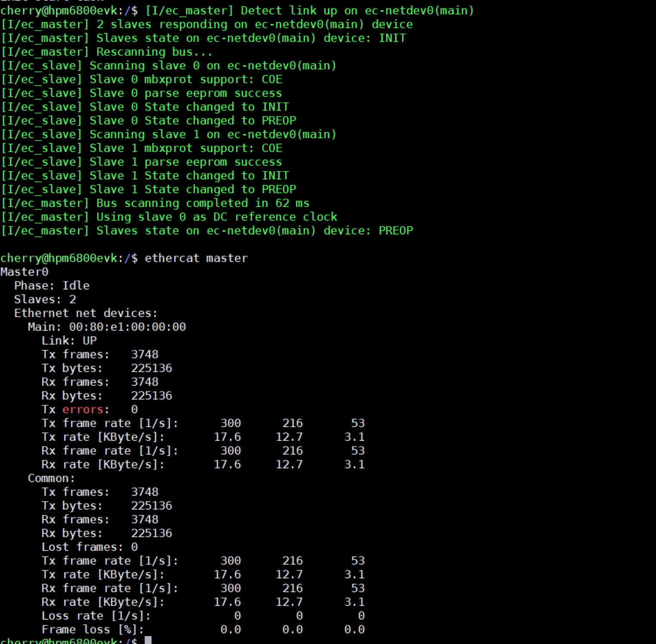Click '2 slaves responding' log line

(254, 25)
